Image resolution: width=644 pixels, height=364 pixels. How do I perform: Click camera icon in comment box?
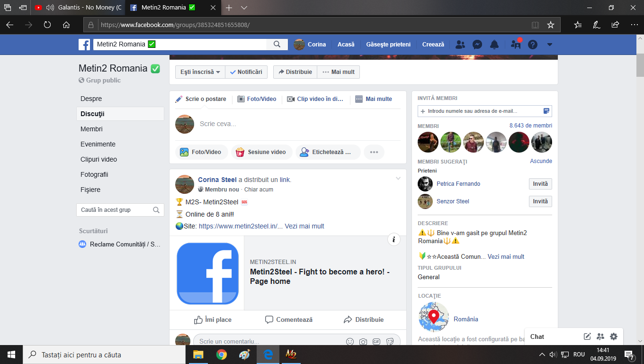point(363,341)
